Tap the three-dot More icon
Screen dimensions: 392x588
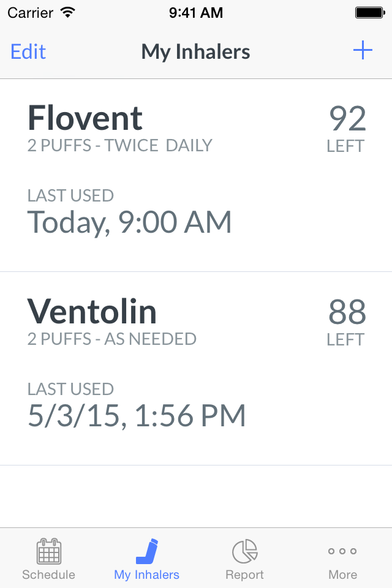[x=342, y=551]
